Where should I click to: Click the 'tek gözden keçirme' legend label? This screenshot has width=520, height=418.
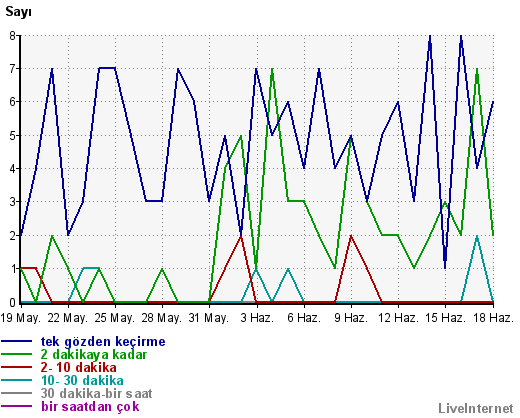click(103, 342)
